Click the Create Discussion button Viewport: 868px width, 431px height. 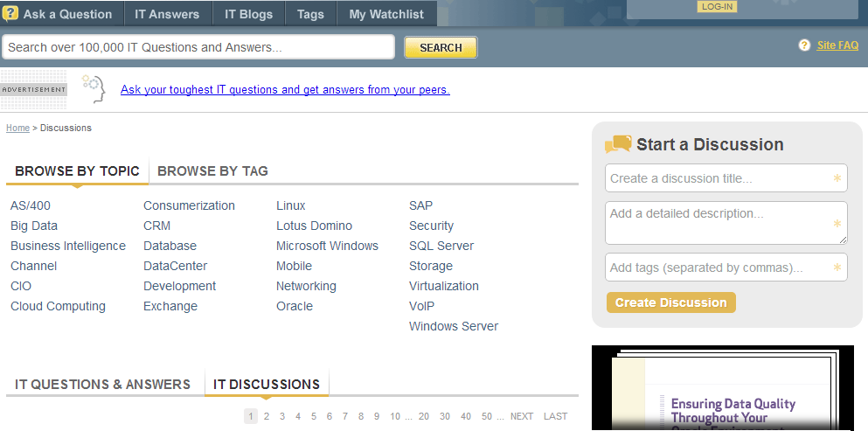tap(671, 302)
